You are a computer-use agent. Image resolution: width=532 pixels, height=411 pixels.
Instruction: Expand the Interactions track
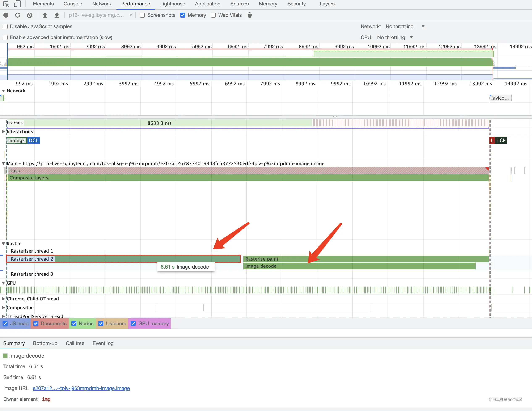(3, 132)
